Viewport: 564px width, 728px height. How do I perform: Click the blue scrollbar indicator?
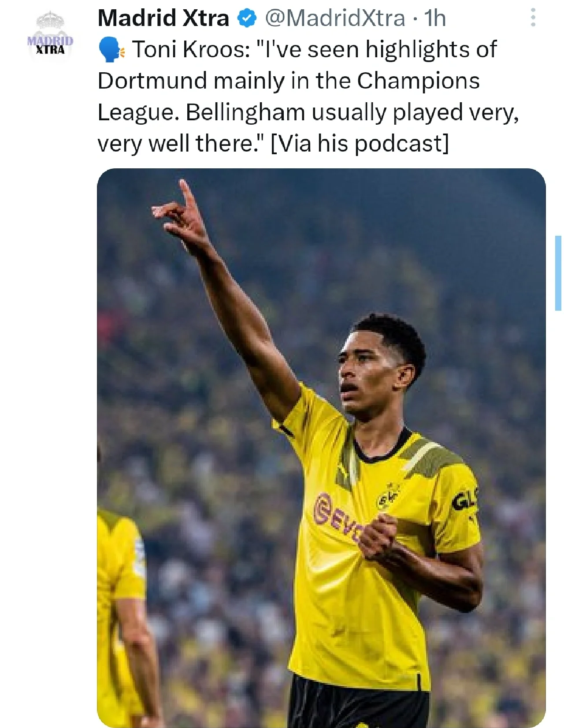pos(558,273)
